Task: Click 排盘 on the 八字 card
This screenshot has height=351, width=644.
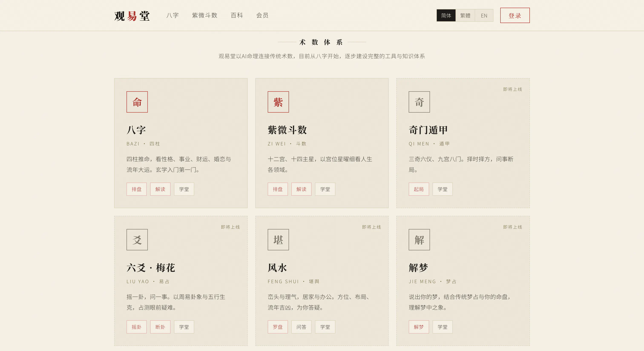Action: (137, 189)
